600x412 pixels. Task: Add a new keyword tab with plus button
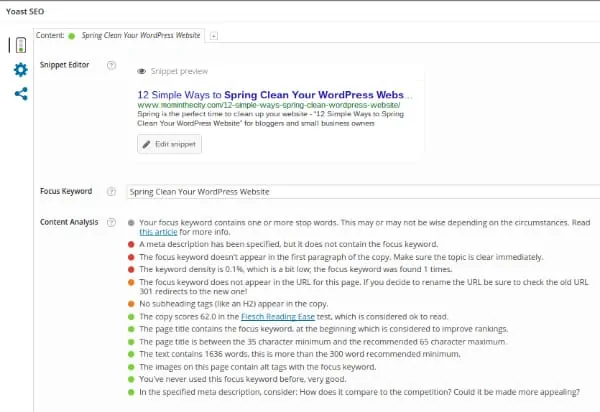click(214, 36)
